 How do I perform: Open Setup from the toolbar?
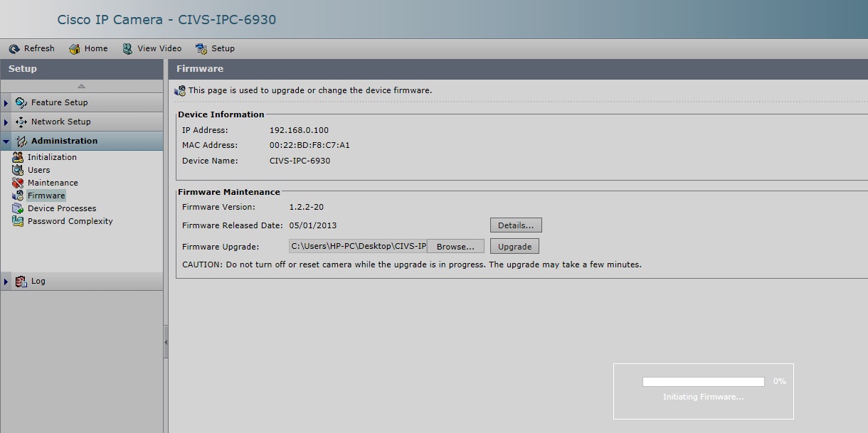pyautogui.click(x=216, y=49)
